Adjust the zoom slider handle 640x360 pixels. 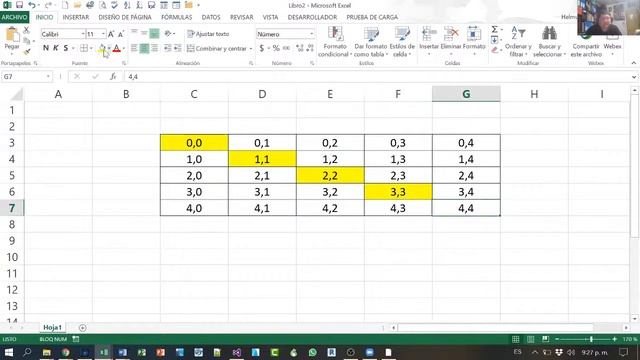[x=591, y=339]
